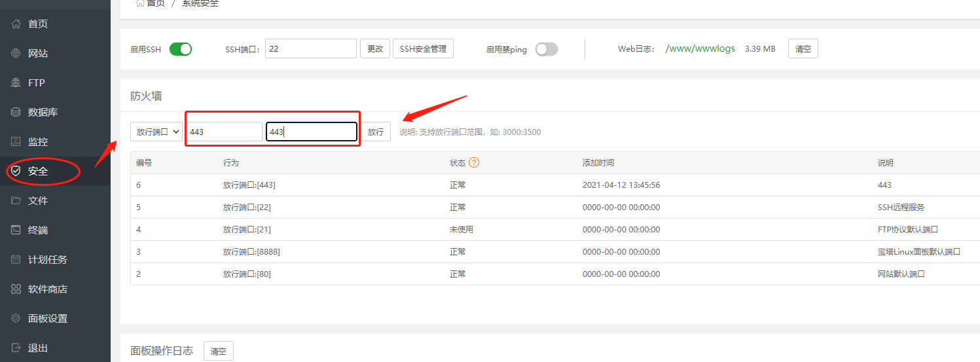980x362 pixels.
Task: Click 清空 beside 面板操作日志
Action: click(219, 351)
